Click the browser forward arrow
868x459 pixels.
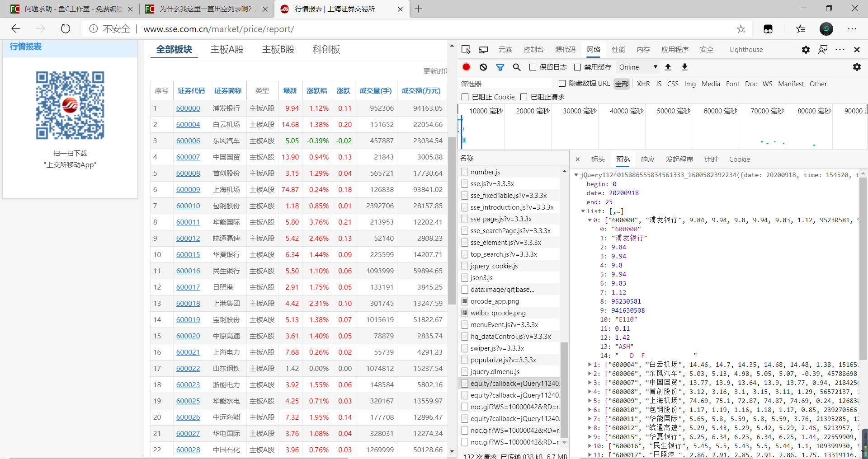click(41, 29)
